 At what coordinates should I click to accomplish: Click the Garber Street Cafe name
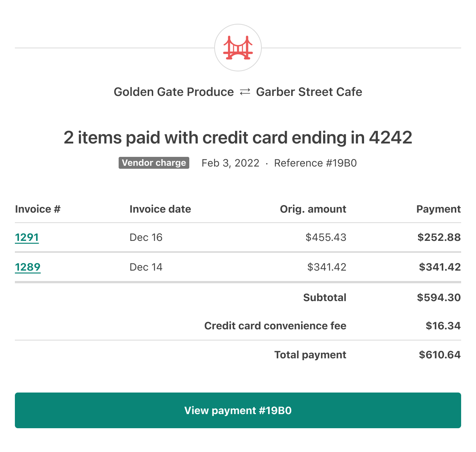(309, 92)
